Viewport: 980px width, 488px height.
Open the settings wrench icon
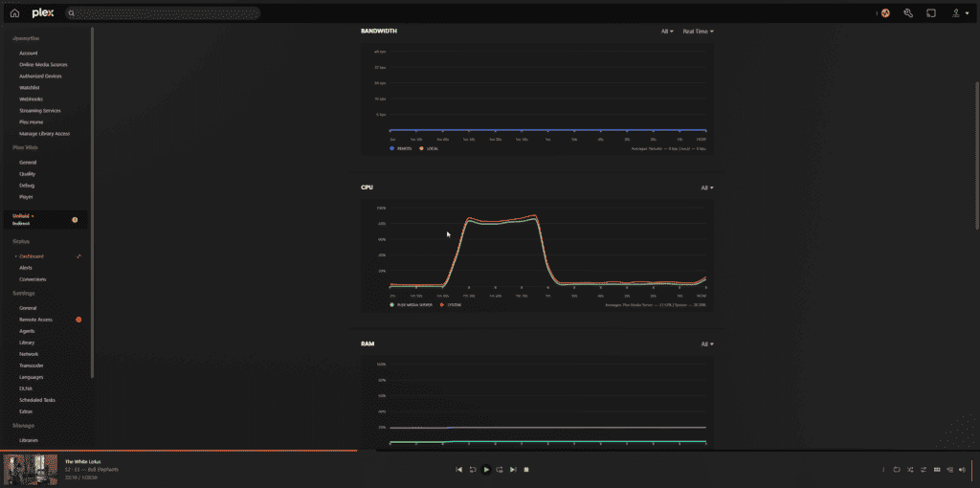click(x=907, y=13)
